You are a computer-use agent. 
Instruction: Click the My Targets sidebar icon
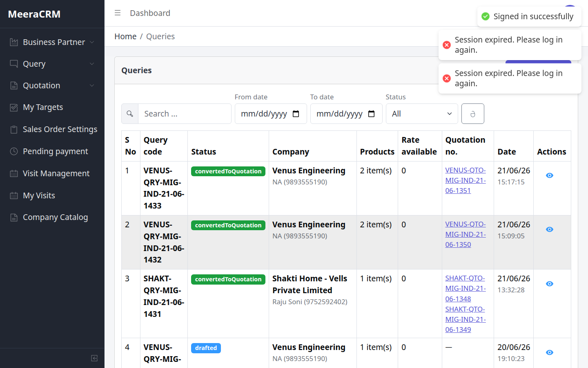point(14,107)
